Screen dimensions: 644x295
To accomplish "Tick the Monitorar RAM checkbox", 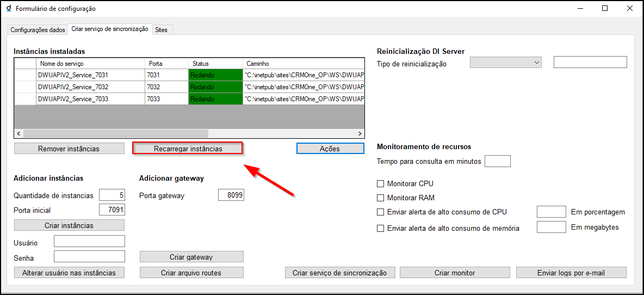I will (x=381, y=198).
